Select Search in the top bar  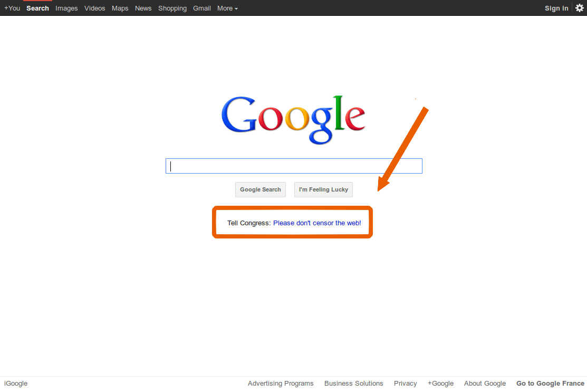pyautogui.click(x=37, y=8)
